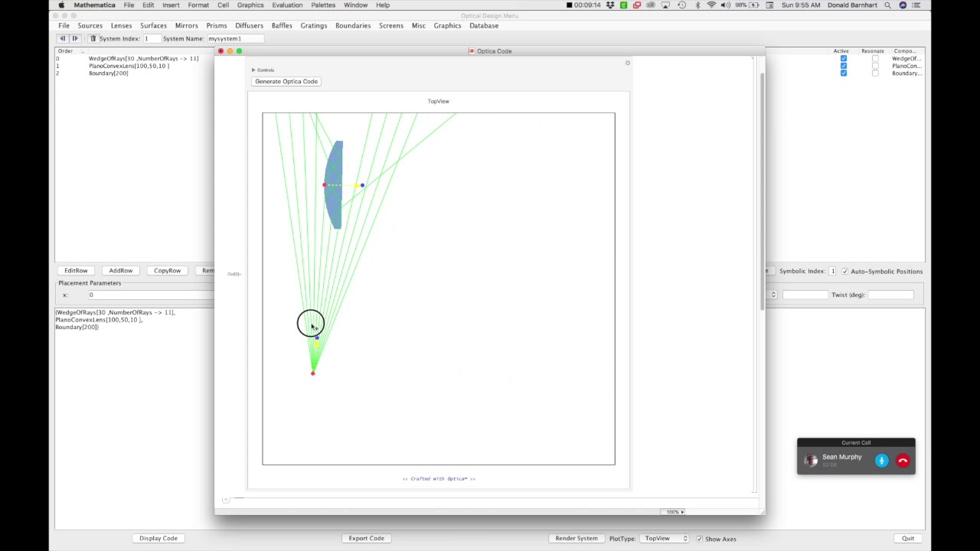Click the Siri icon in menu bar
Viewport: 980px width, 551px height.
[x=903, y=5]
